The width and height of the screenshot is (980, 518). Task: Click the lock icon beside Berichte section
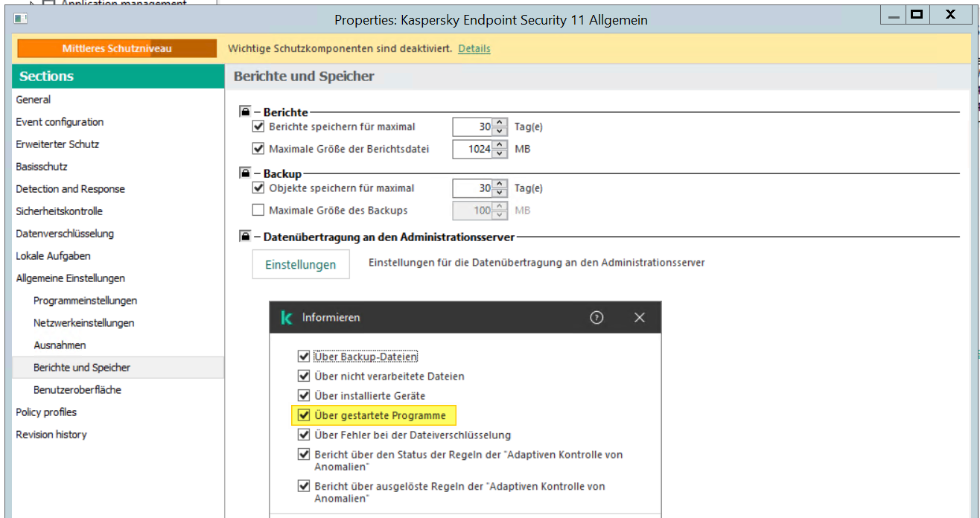pos(244,112)
